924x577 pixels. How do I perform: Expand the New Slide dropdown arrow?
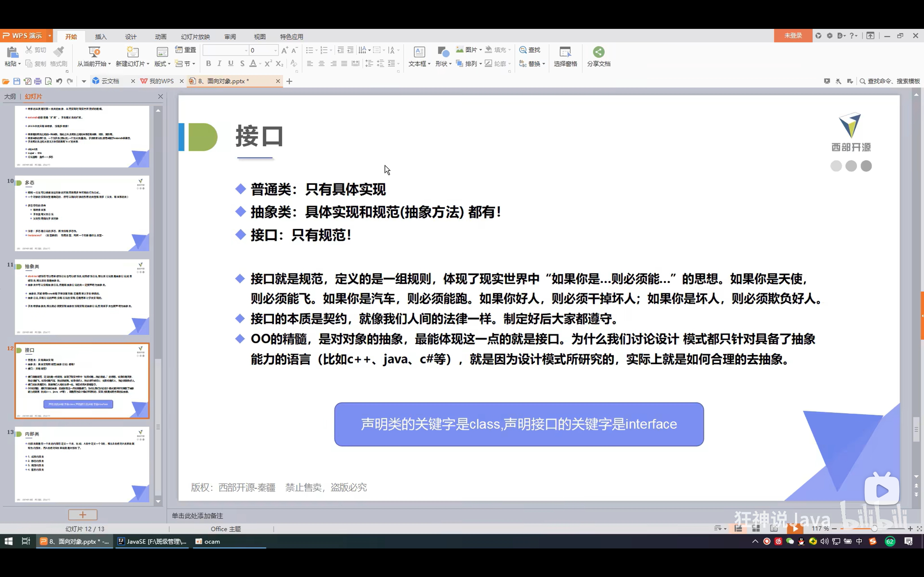[148, 64]
